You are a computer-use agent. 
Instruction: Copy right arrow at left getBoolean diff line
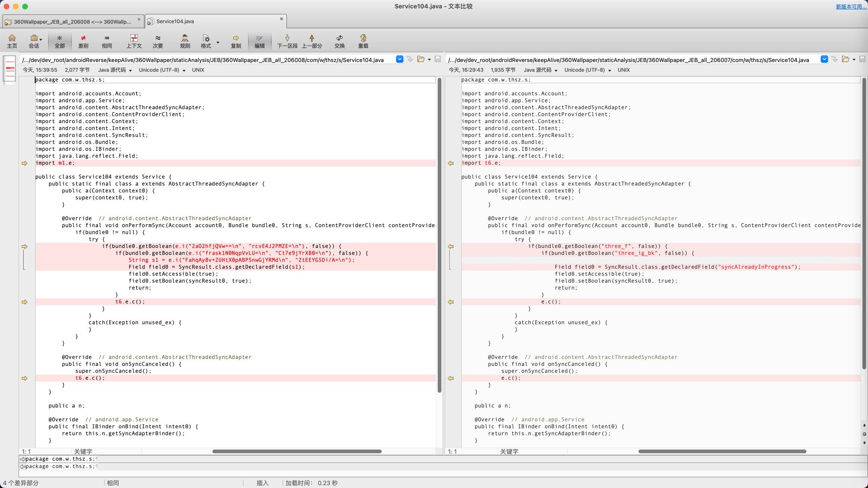tap(24, 246)
